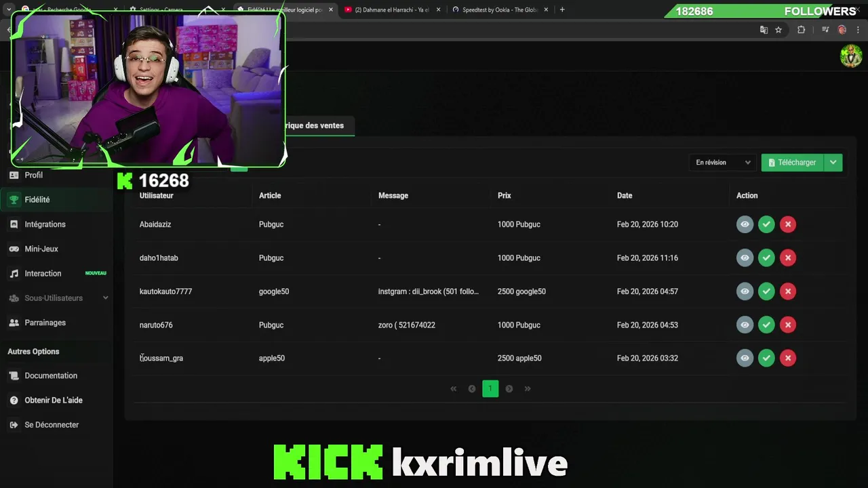
Task: Go to the previous page of results
Action: click(472, 389)
